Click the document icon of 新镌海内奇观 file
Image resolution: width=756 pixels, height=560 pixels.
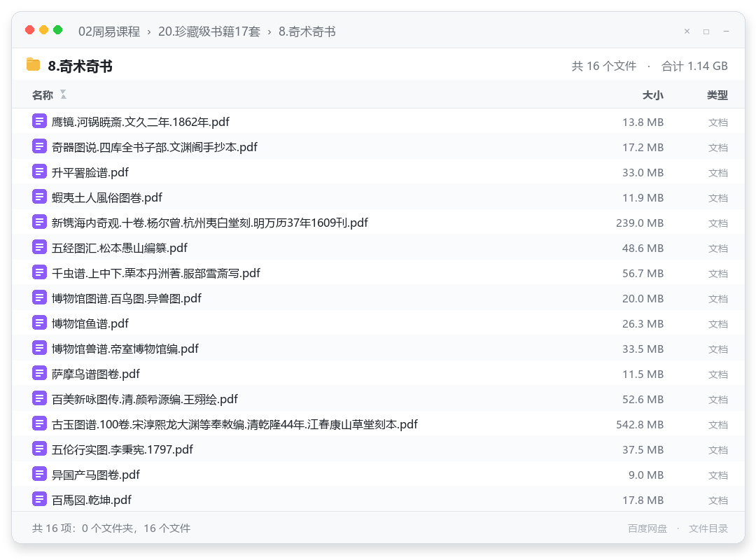pyautogui.click(x=39, y=222)
